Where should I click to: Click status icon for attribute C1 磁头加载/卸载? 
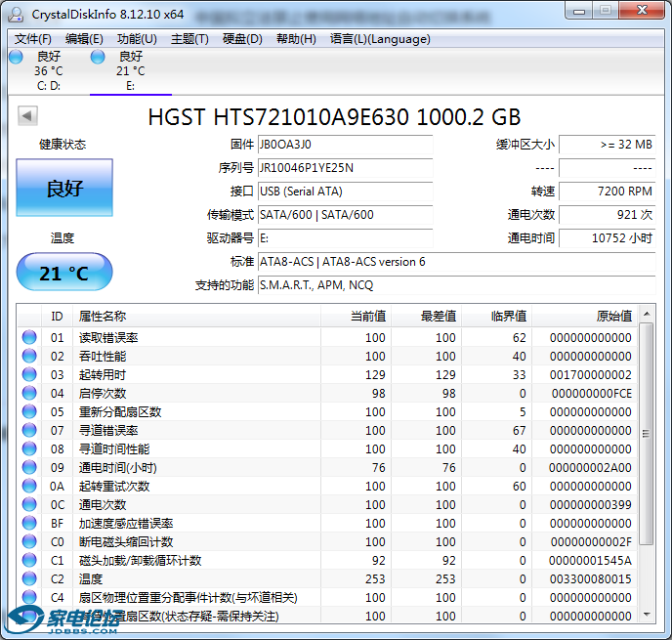(x=29, y=560)
